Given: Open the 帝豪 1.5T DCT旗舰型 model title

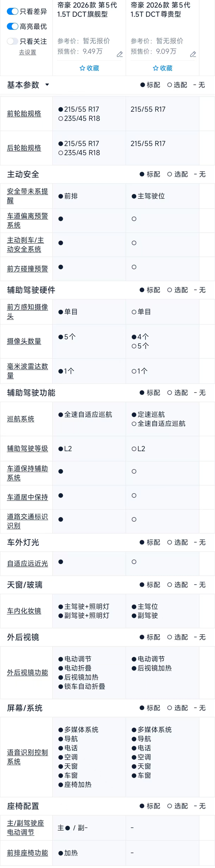Looking at the screenshot, I should 87,9.
